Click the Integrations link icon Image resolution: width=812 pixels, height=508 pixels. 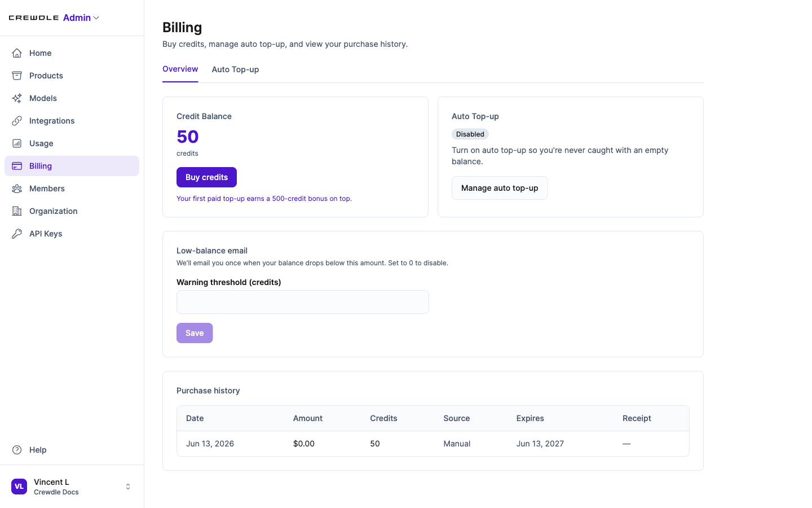click(x=17, y=121)
